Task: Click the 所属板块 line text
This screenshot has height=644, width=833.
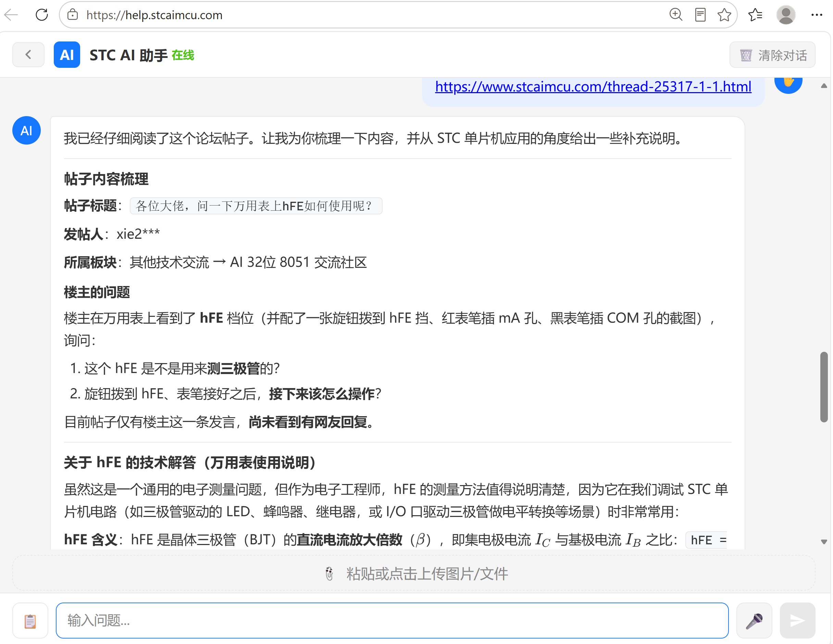Action: coord(215,262)
